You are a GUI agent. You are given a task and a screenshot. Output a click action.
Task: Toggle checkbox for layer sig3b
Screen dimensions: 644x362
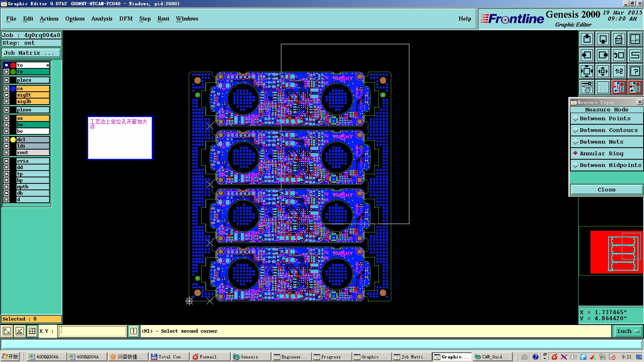pos(6,101)
